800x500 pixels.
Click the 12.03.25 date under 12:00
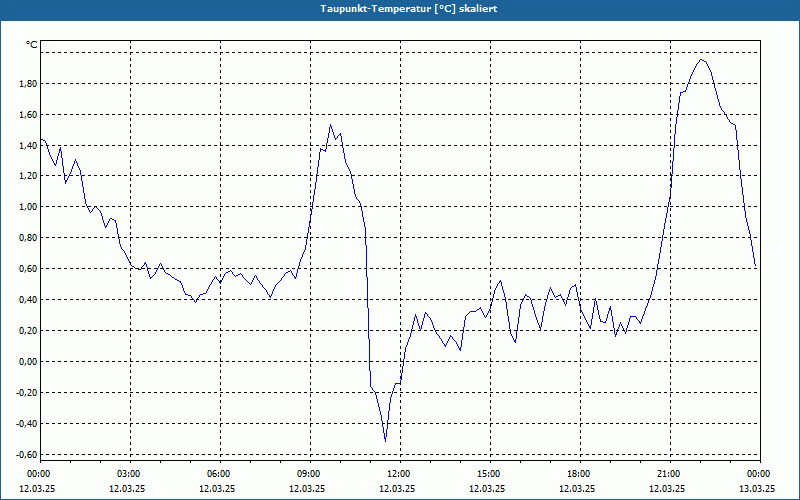(x=397, y=488)
